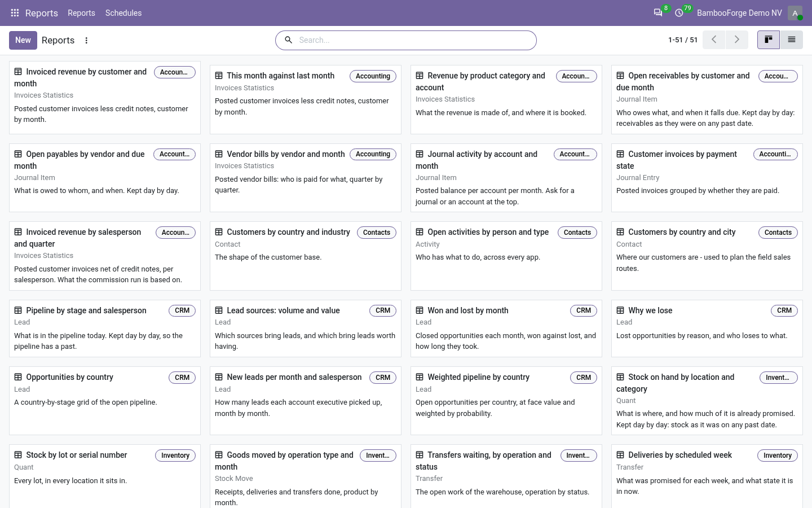Click table icon of Won and lost by month
This screenshot has width=812, height=508.
coord(420,310)
